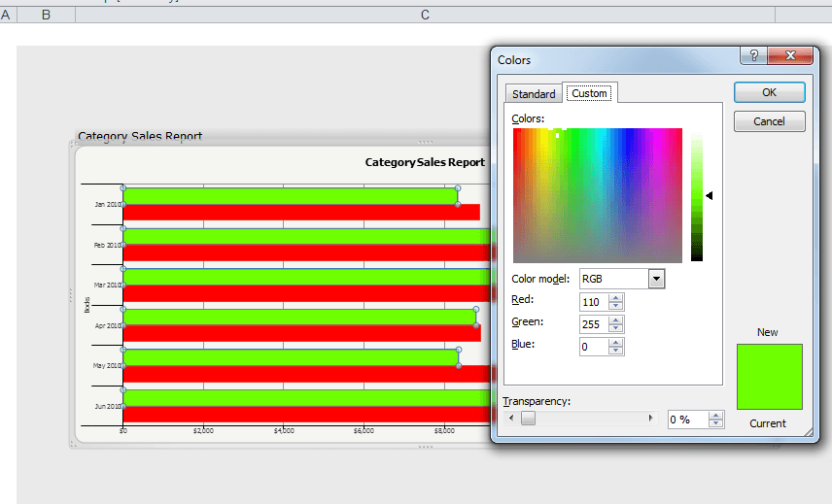Select the red Apr 2010 bar
The height and width of the screenshot is (504, 832).
pyautogui.click(x=302, y=333)
